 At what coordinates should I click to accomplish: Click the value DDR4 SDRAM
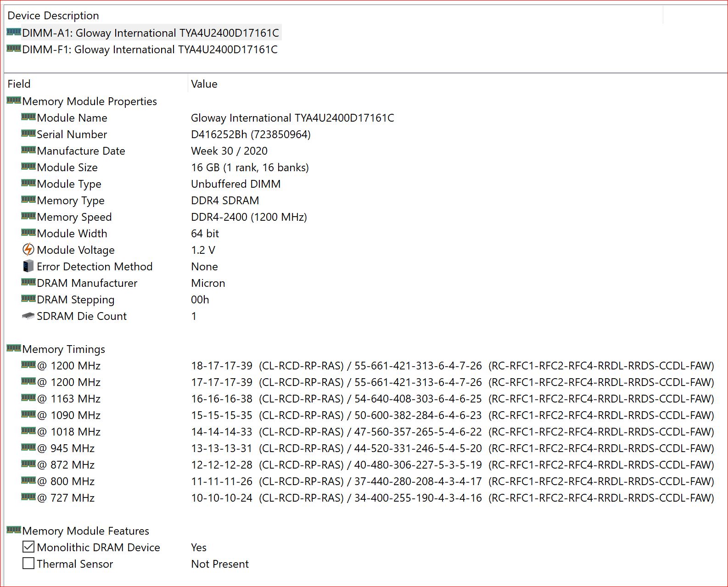(x=225, y=201)
